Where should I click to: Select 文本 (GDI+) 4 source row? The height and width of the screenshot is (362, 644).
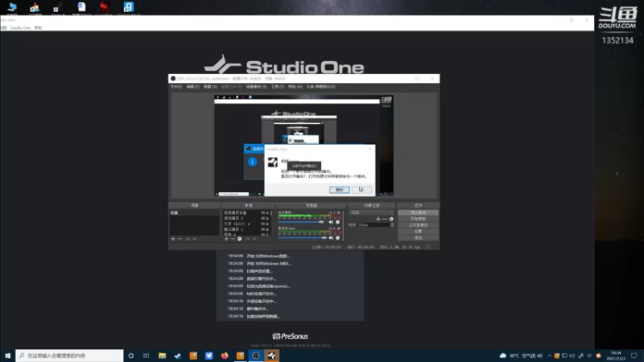242,224
